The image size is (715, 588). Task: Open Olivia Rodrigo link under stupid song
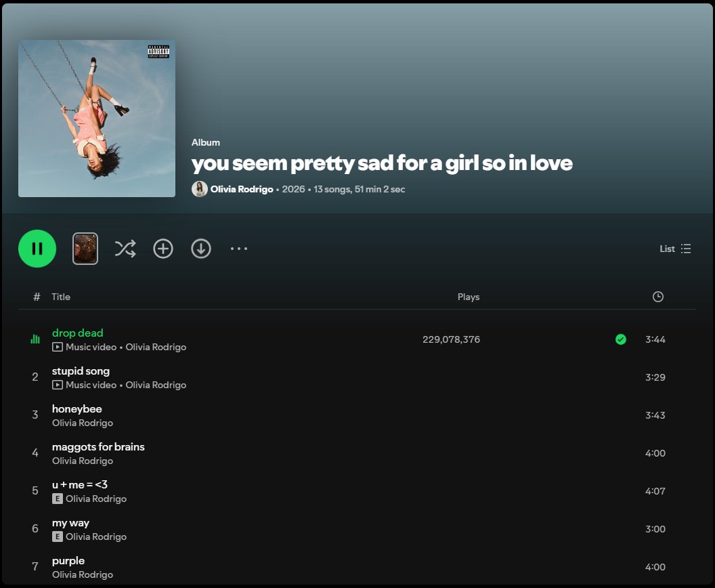tap(156, 385)
